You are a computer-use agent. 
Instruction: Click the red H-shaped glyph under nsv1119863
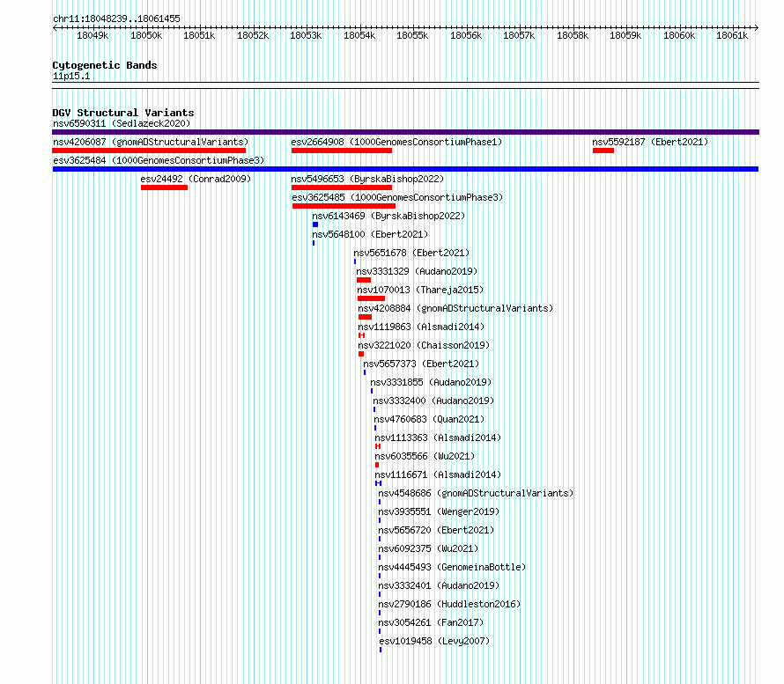[361, 335]
